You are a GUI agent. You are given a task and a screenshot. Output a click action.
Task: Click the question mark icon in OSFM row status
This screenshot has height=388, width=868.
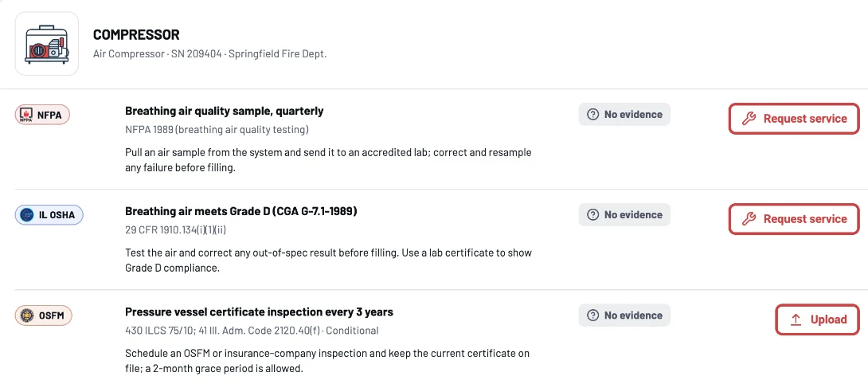593,315
